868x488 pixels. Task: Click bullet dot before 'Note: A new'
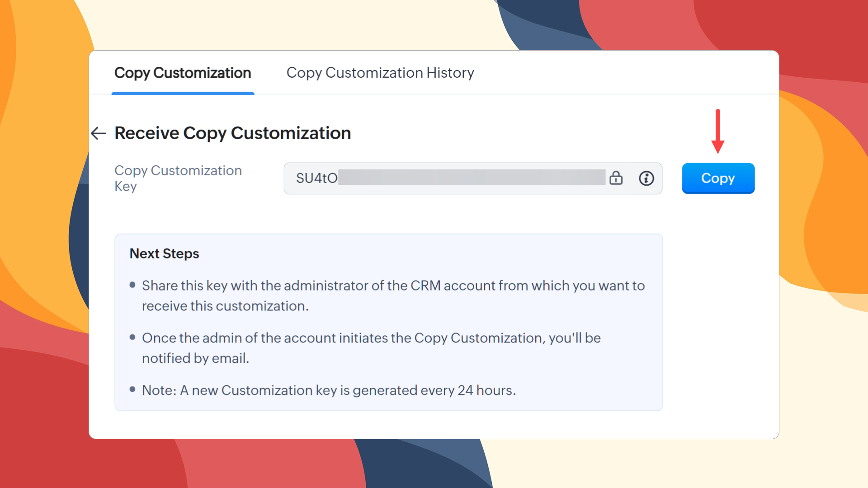(132, 389)
